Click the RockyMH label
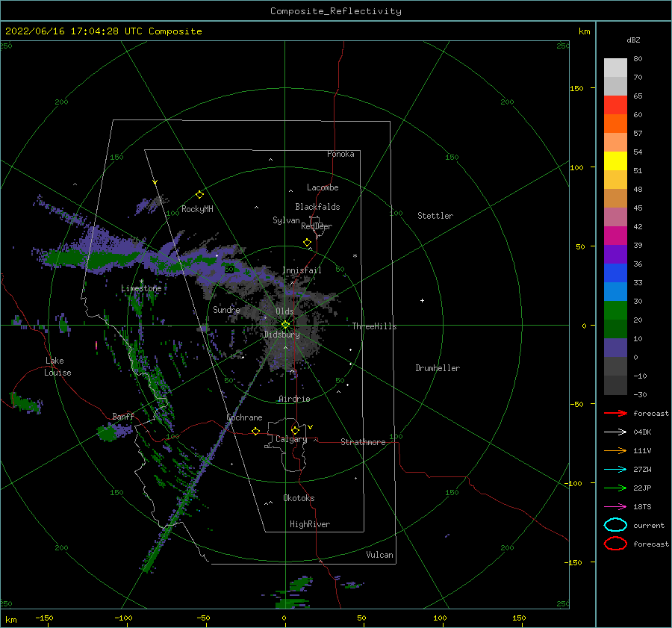 point(197,209)
